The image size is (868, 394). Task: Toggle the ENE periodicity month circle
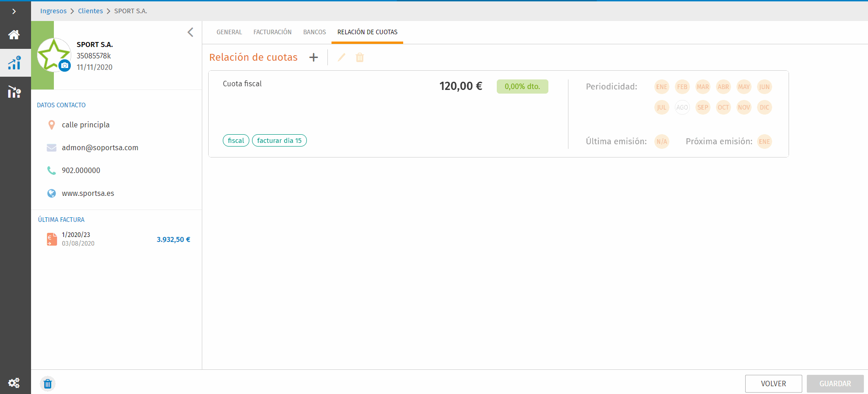click(662, 87)
